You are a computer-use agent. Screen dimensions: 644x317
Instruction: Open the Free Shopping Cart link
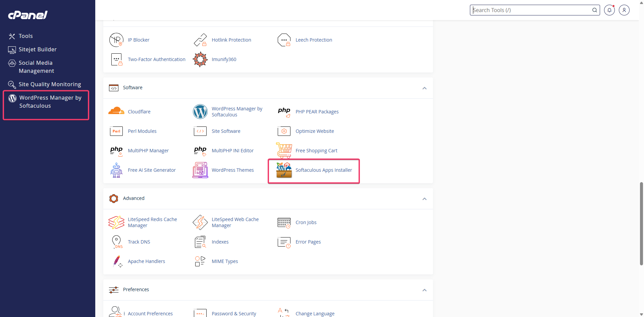pos(316,151)
